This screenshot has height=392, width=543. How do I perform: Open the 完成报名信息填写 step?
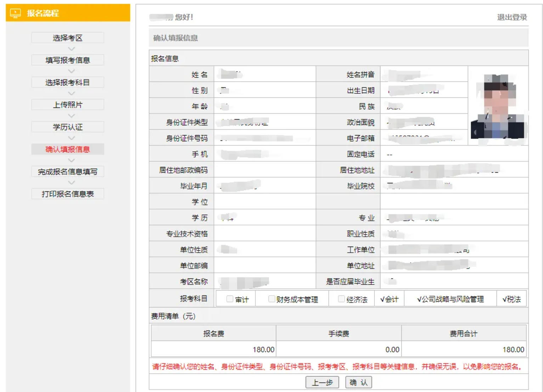68,172
